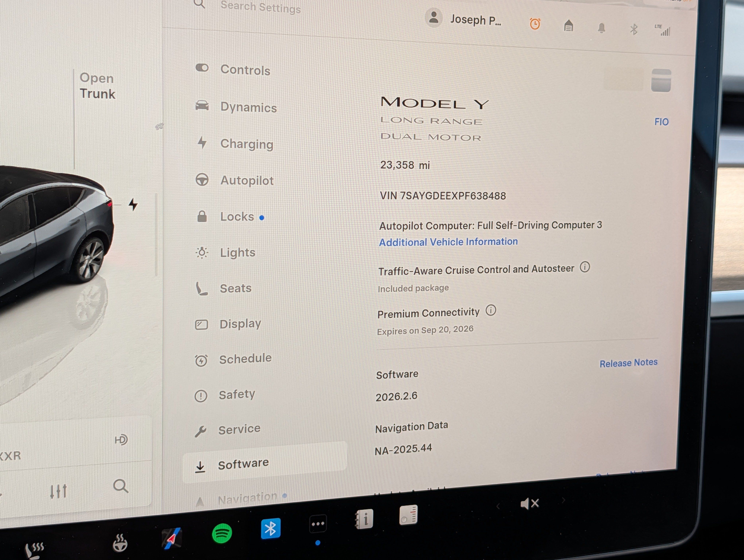Tap the LTE signal strength icon
Viewport: 744px width, 560px height.
(662, 30)
